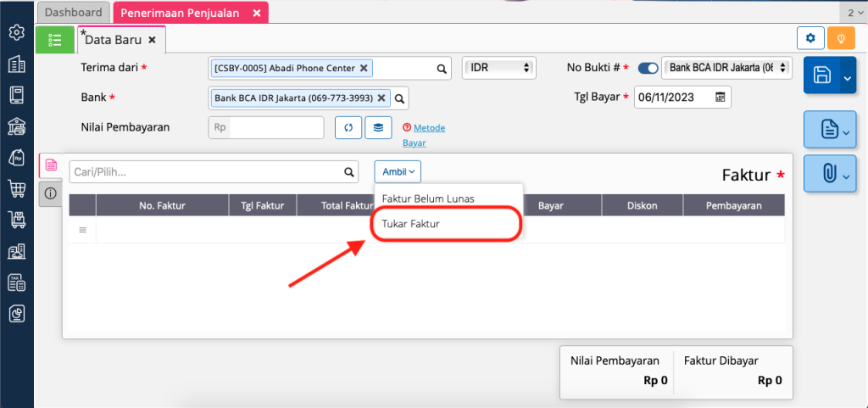This screenshot has width=868, height=408.
Task: Open the shopping cart sidebar icon
Action: coord(16,188)
